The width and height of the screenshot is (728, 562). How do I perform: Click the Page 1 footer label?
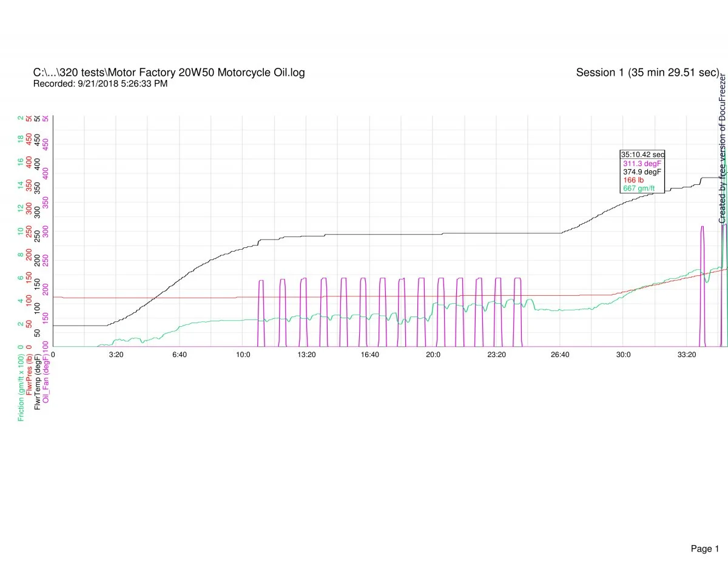click(x=704, y=532)
